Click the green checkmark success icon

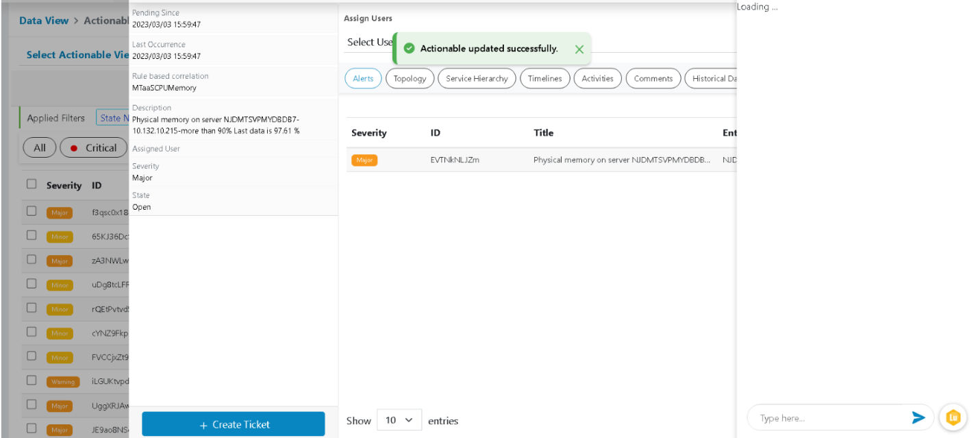point(409,49)
